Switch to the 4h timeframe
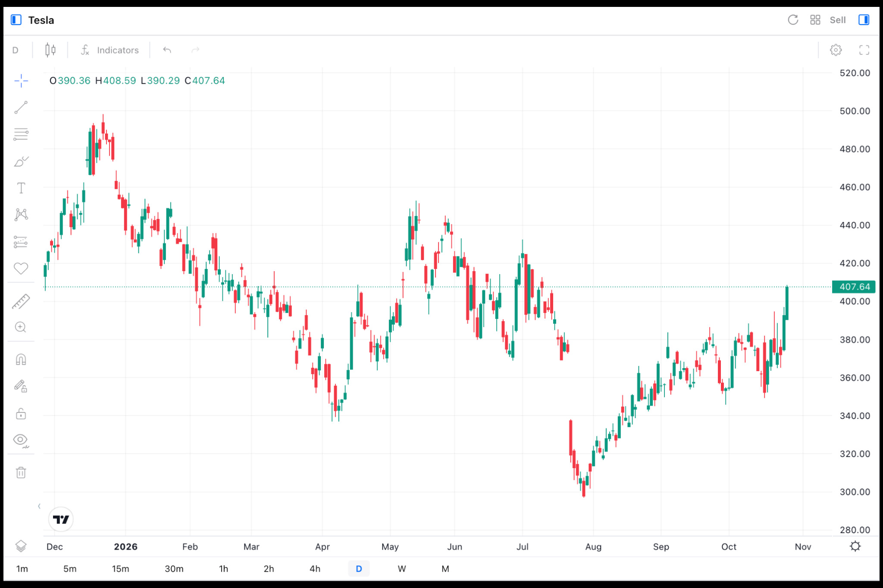883x588 pixels. [x=315, y=569]
